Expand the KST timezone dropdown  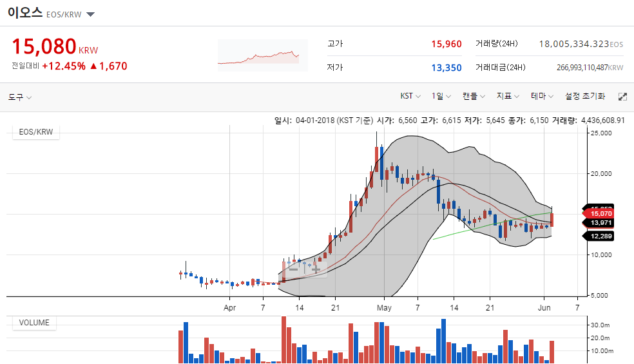(410, 96)
